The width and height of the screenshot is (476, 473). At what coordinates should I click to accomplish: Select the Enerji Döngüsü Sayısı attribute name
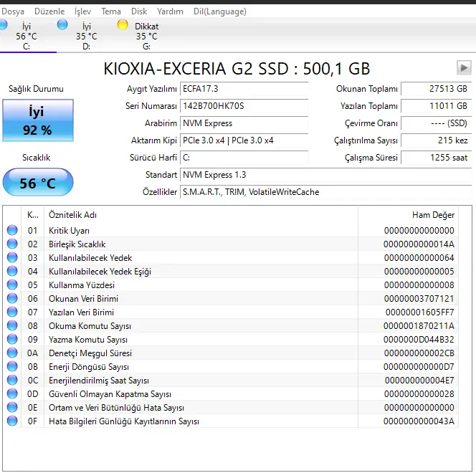(x=89, y=367)
